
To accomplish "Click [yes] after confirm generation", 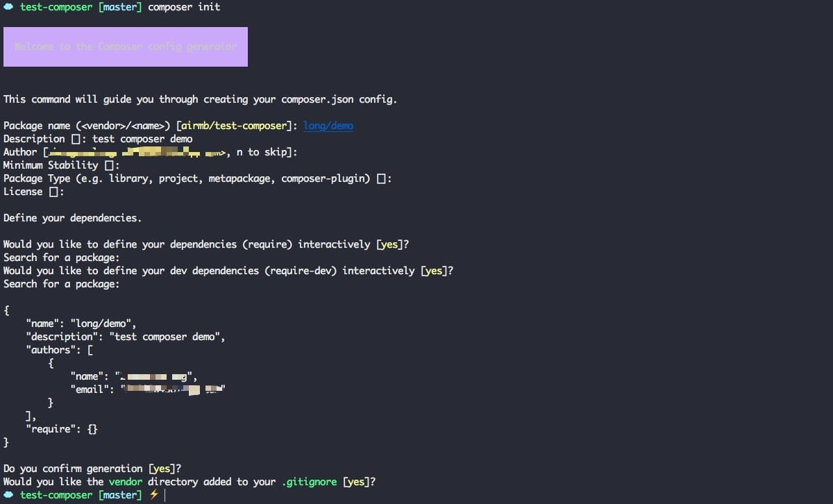I will tap(165, 469).
